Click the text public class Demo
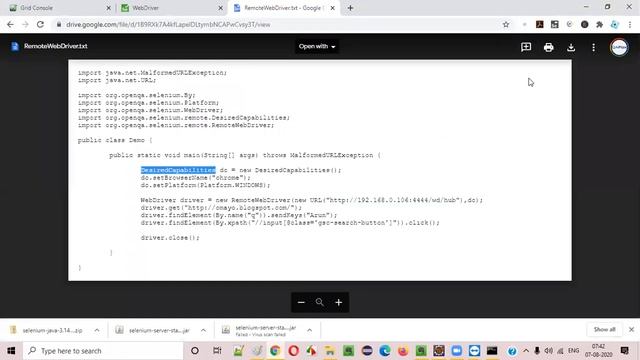640x360 pixels. click(111, 140)
